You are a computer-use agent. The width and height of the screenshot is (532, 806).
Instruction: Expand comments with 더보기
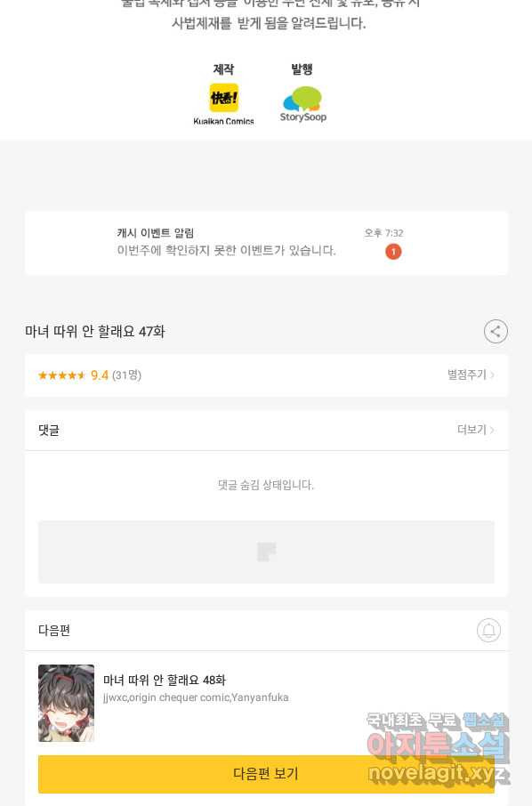click(475, 430)
